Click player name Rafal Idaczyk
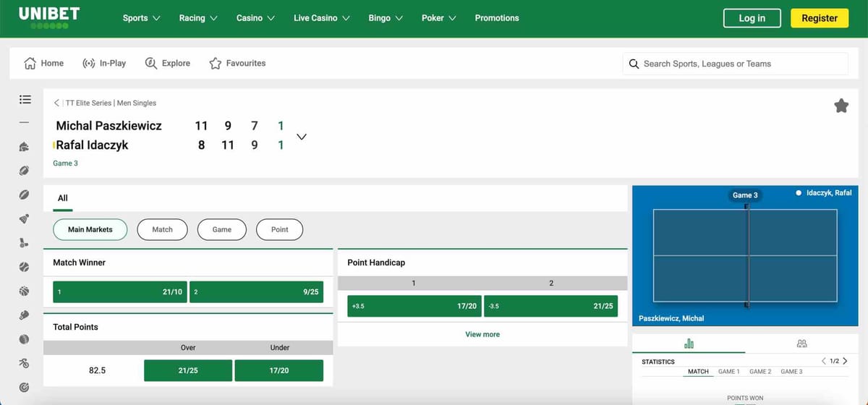 coord(92,145)
